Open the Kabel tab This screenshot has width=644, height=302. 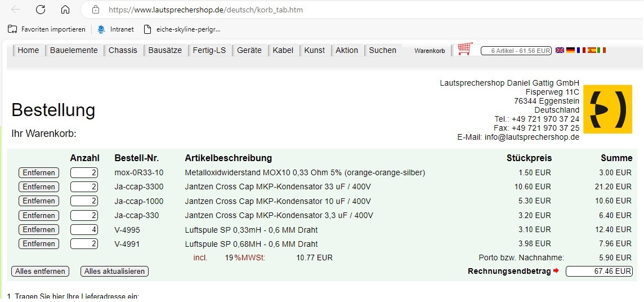[283, 51]
